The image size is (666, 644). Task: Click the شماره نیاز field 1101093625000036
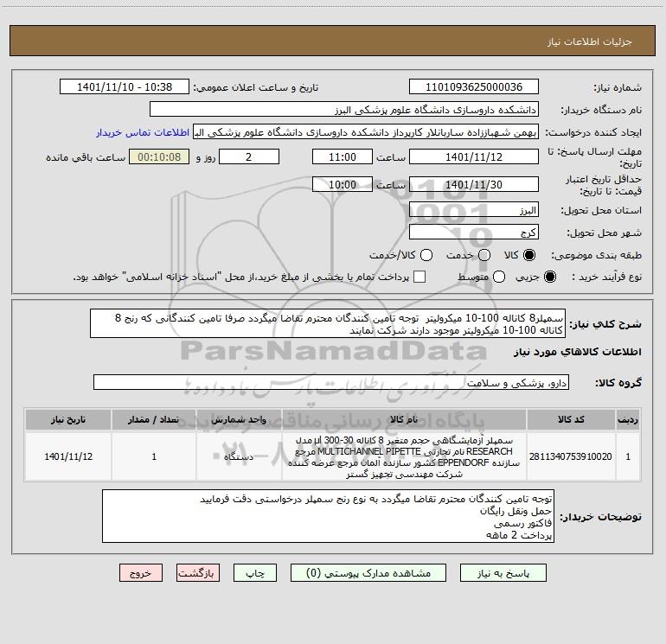474,87
